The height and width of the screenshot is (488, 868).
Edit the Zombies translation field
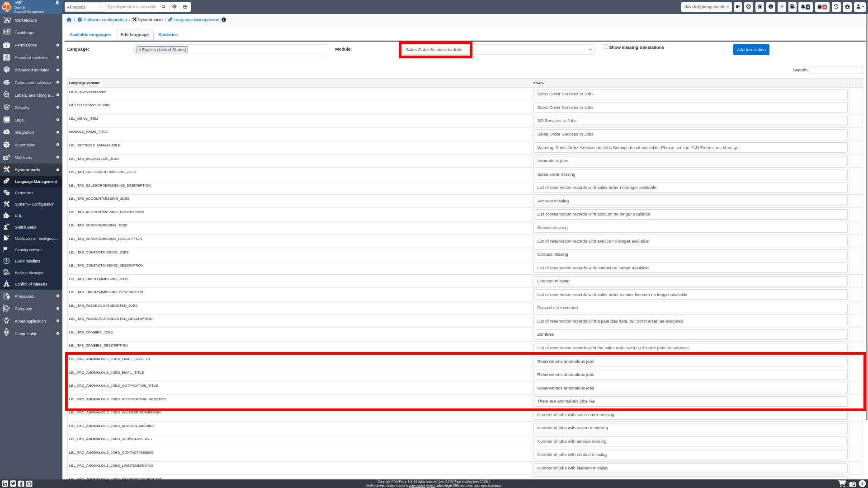coord(690,334)
